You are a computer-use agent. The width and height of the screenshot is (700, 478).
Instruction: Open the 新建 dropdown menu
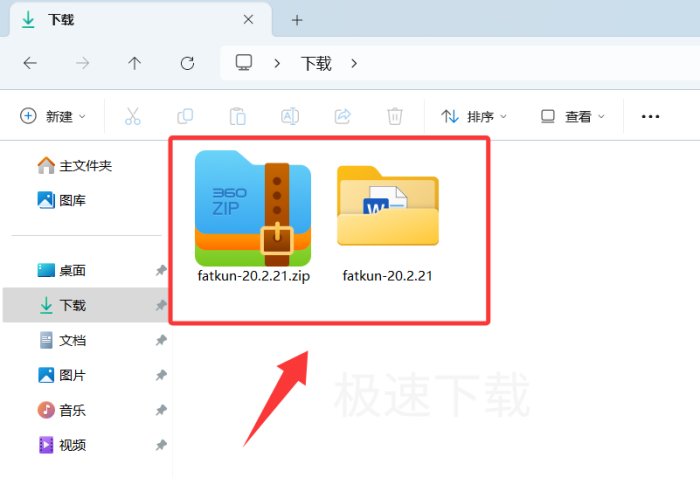(x=54, y=116)
